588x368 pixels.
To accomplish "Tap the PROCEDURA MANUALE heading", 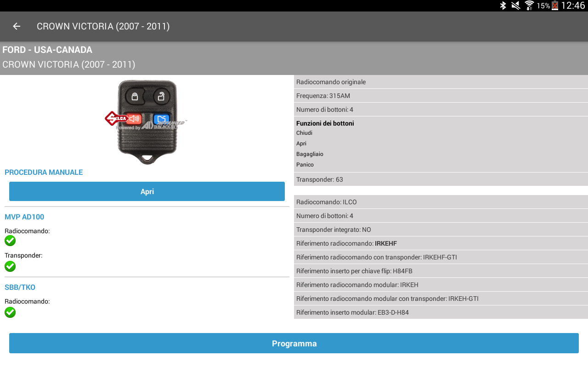I will click(44, 172).
